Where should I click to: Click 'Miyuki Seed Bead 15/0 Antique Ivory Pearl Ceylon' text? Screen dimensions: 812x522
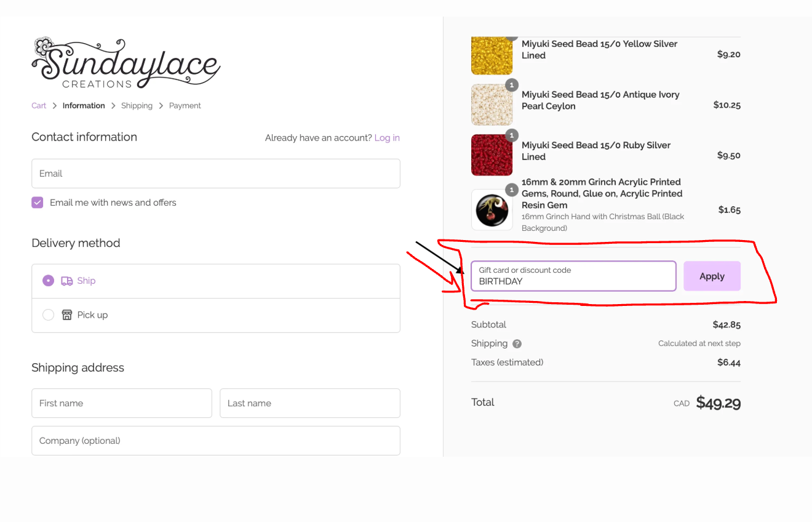600,100
